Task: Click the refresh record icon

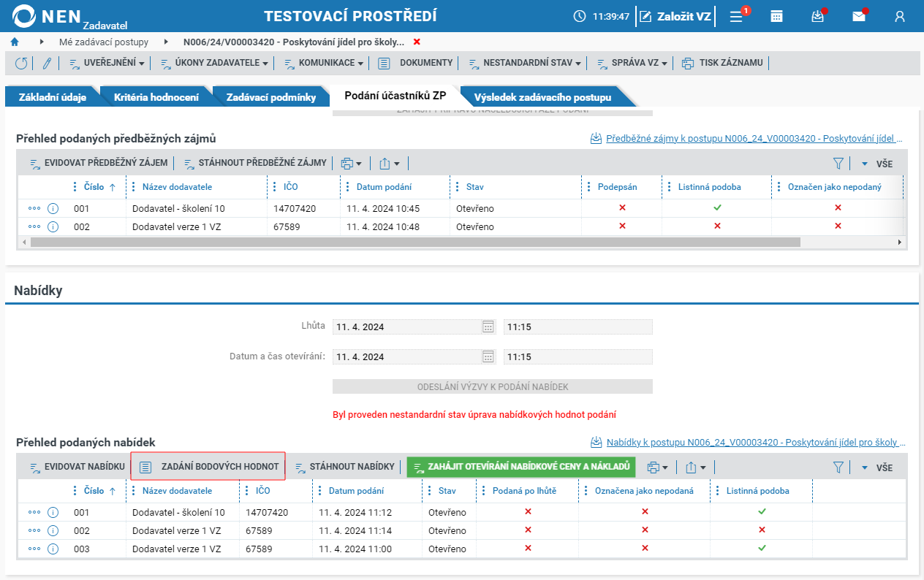Action: tap(21, 64)
